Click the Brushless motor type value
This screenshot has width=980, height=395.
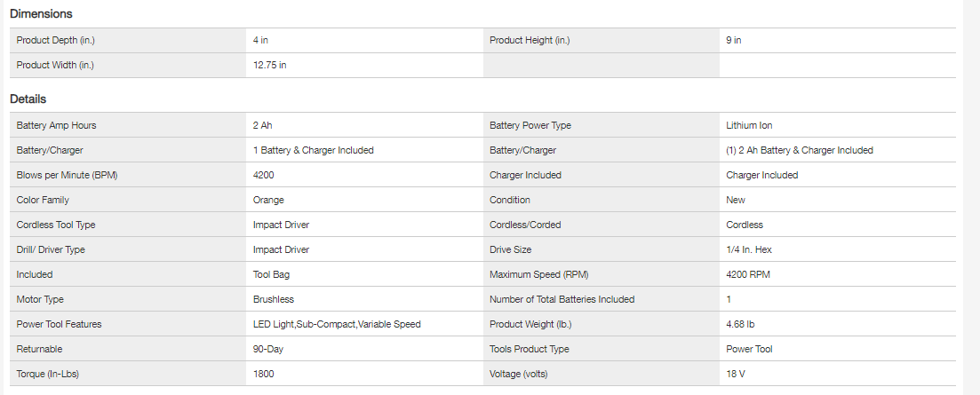[273, 299]
